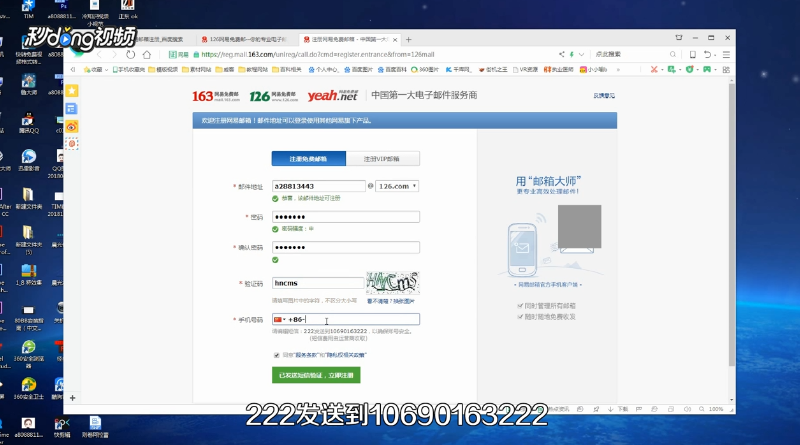
Task: Open a new browser tab with plus
Action: (x=409, y=39)
